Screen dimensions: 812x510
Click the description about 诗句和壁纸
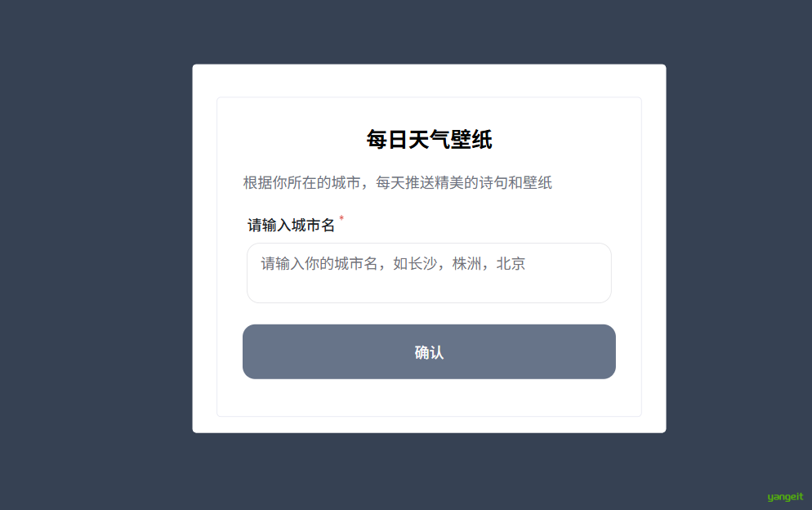397,182
